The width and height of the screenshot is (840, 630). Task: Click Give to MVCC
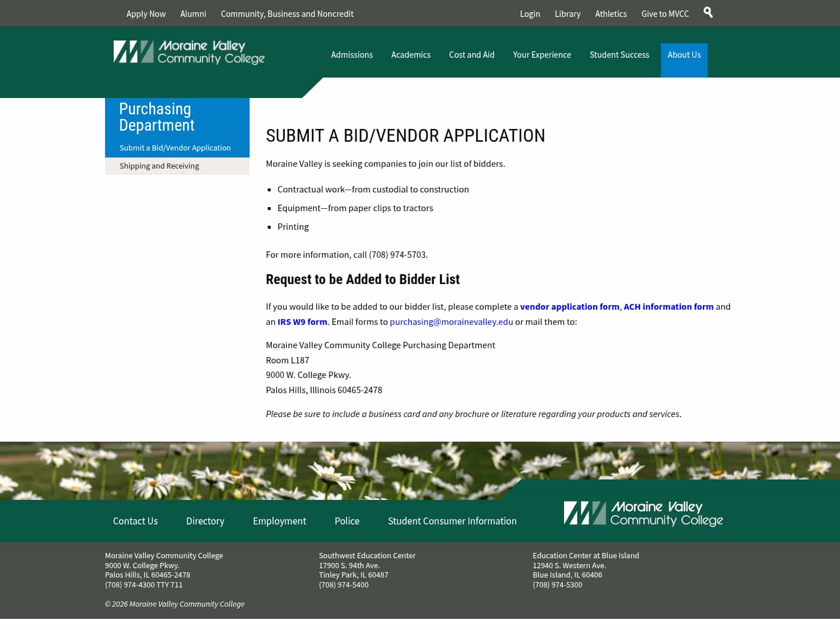coord(665,13)
